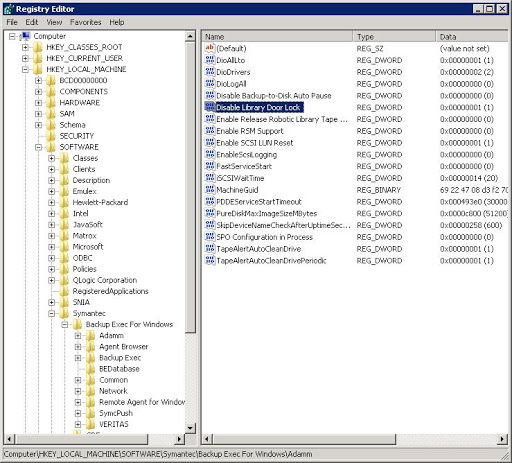Expand the VERITAS key

click(x=78, y=424)
